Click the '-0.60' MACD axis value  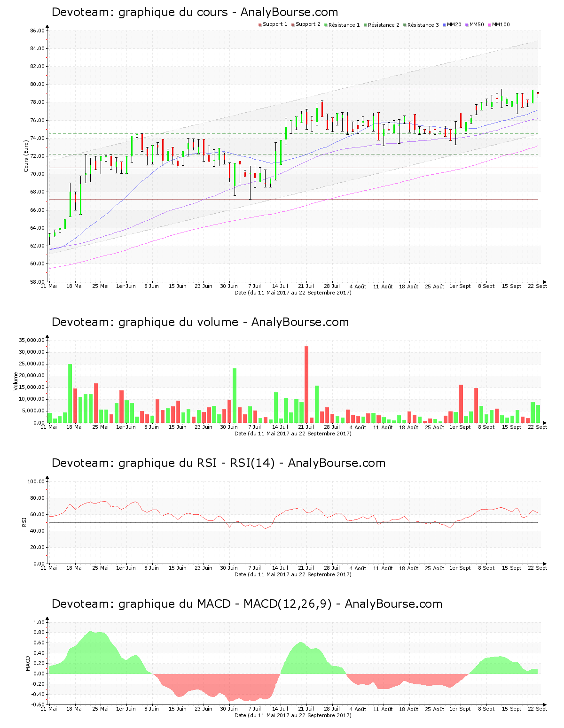pos(39,705)
